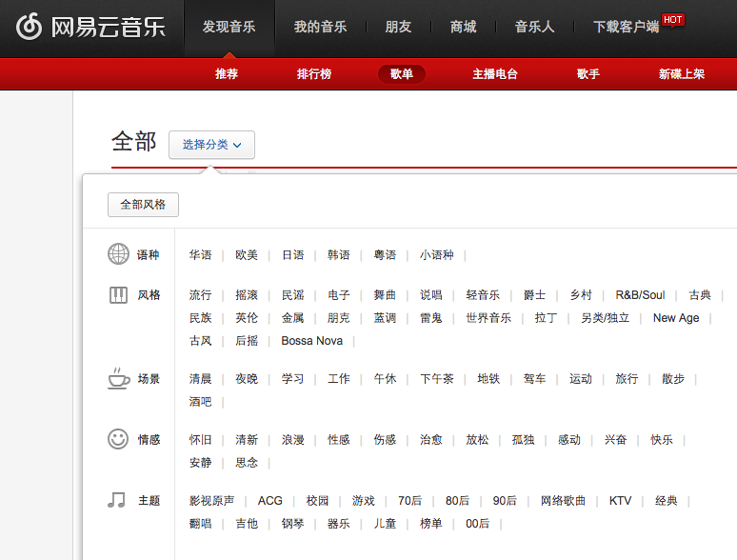Pick the 散步 scene
This screenshot has height=560, width=737.
tap(673, 378)
